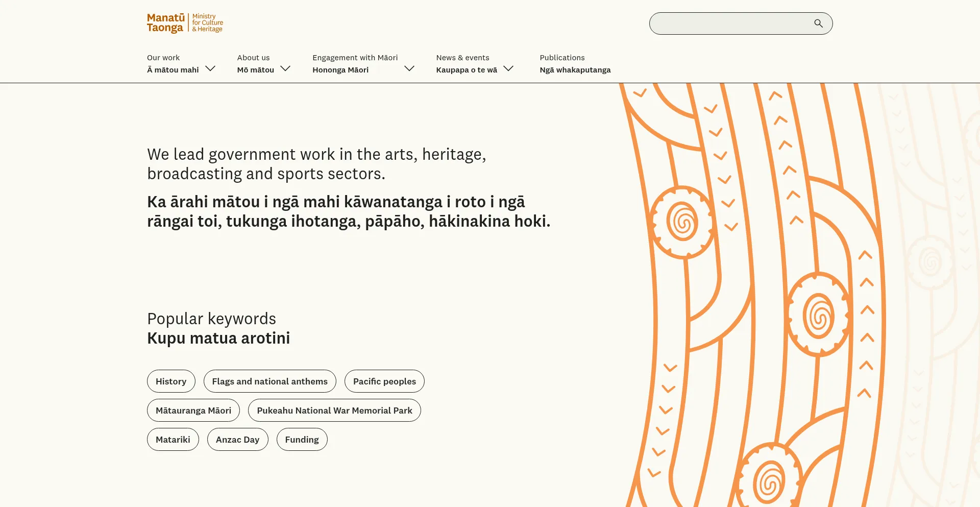This screenshot has height=507, width=980.
Task: Open Pukeahu National War Memorial Park keyword
Action: pyautogui.click(x=334, y=411)
